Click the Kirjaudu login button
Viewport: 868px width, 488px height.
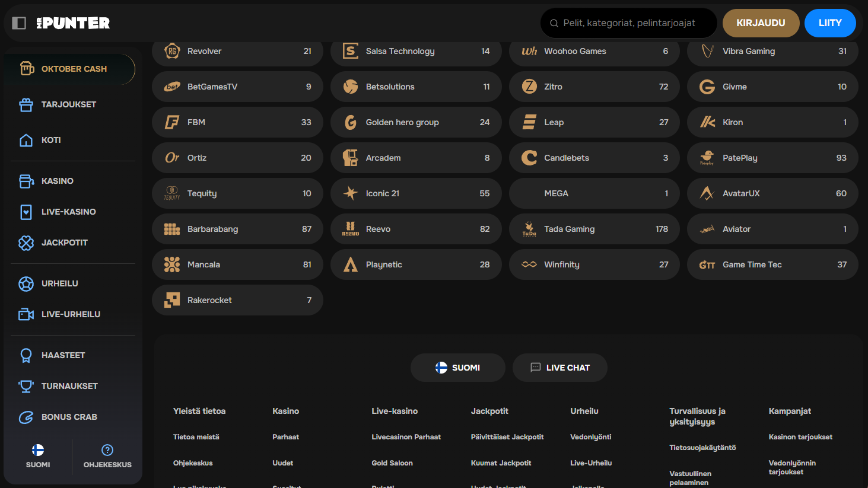761,23
